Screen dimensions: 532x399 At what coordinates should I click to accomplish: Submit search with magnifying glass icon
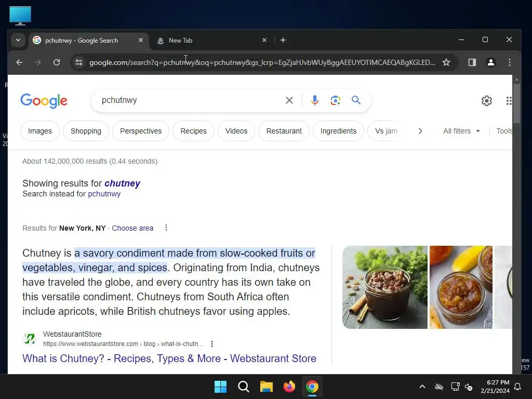click(x=356, y=100)
